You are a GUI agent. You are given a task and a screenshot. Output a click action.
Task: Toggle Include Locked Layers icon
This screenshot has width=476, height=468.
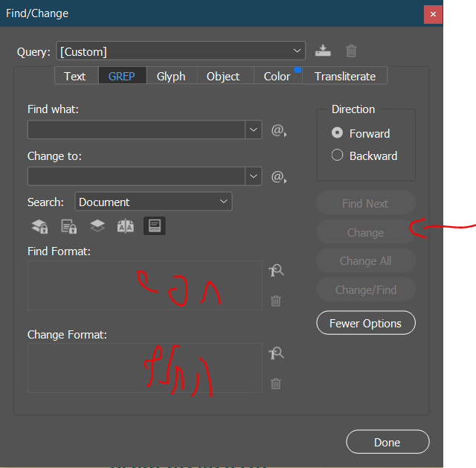pyautogui.click(x=39, y=226)
